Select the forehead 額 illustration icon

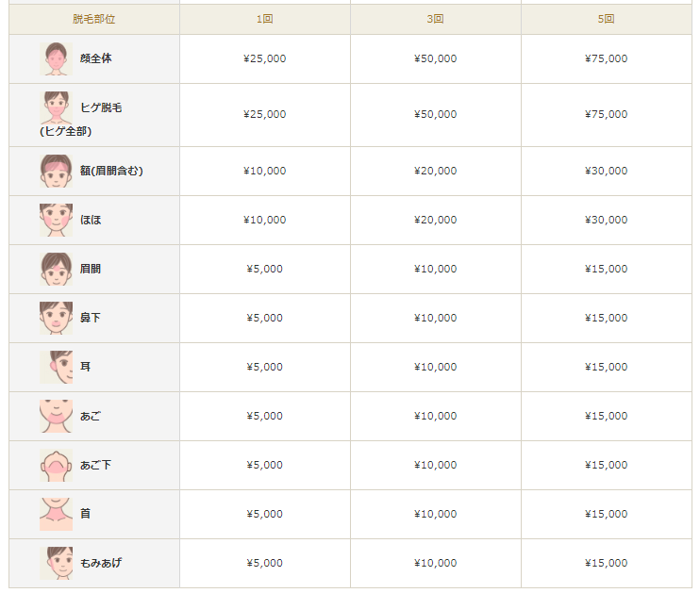[x=56, y=171]
